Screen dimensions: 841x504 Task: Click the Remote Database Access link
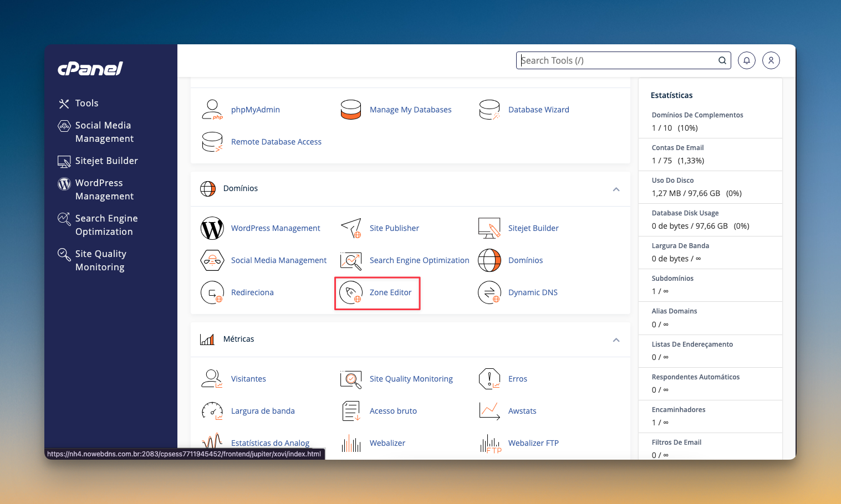(x=276, y=142)
